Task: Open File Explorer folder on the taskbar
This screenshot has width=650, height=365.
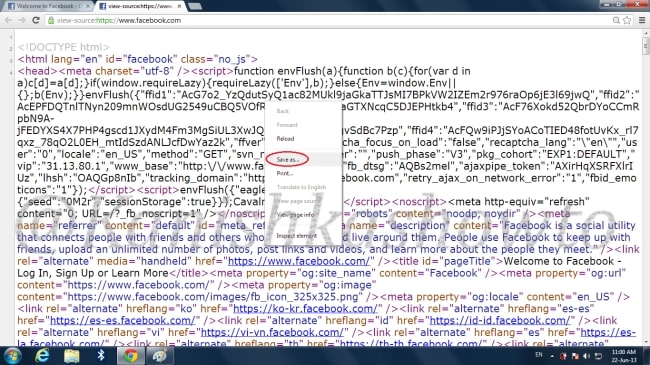Action: (x=72, y=356)
